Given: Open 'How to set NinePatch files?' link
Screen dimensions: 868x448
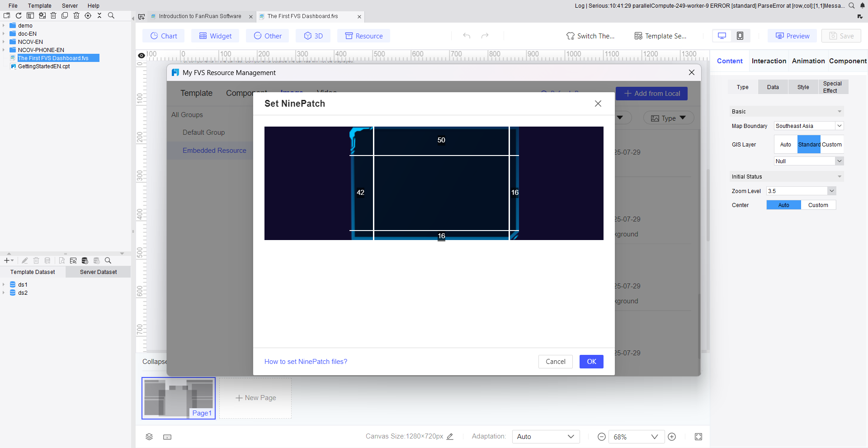Looking at the screenshot, I should [306, 362].
